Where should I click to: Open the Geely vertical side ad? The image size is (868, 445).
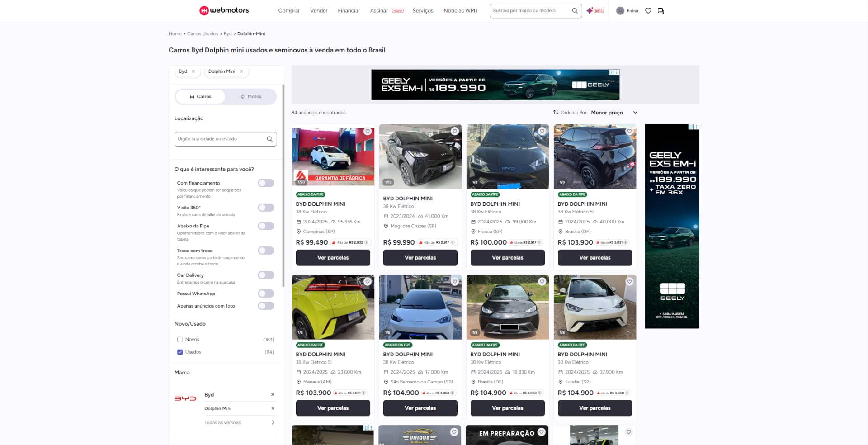click(x=672, y=226)
